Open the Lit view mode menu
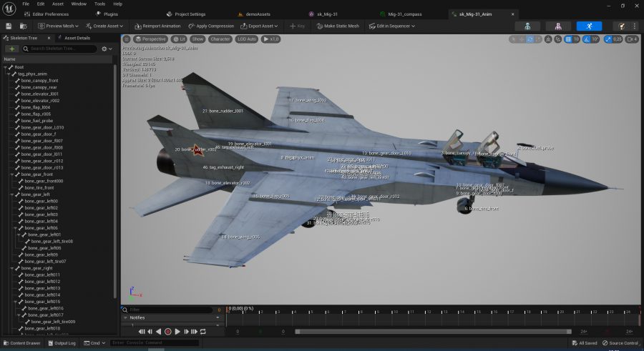The height and width of the screenshot is (351, 644). pyautogui.click(x=179, y=39)
